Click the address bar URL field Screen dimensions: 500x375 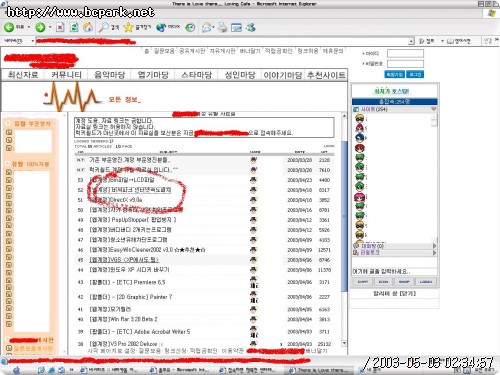[222, 41]
